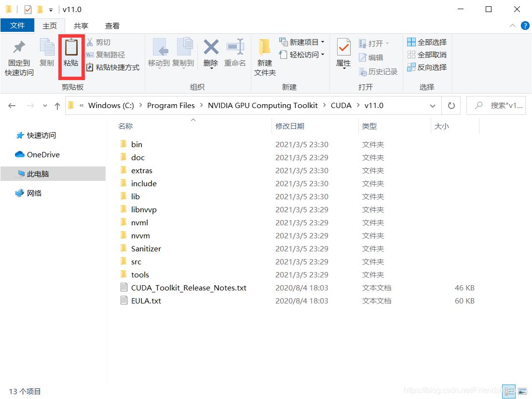
Task: Open the File (文件) menu tab
Action: 17,26
